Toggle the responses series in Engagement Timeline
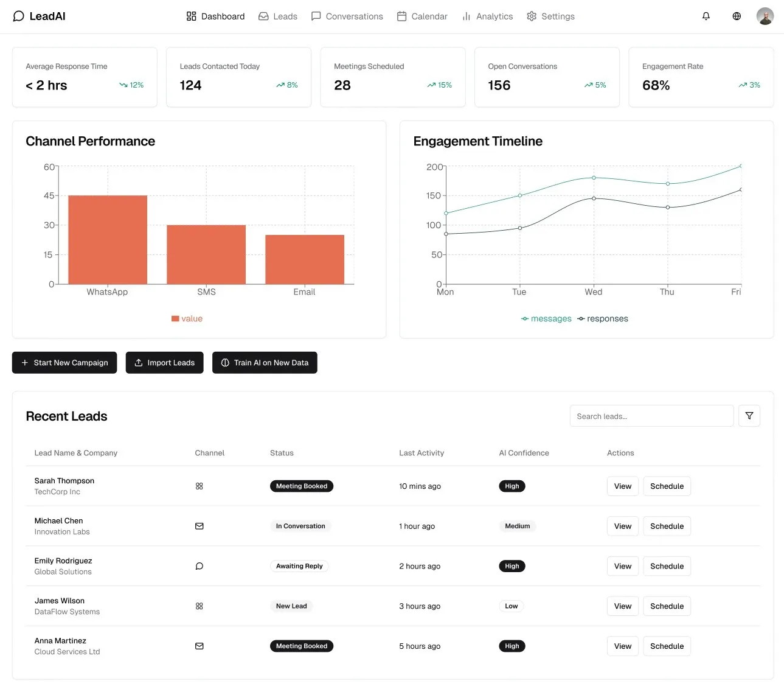Screen dimensions: 784x689 pos(602,318)
